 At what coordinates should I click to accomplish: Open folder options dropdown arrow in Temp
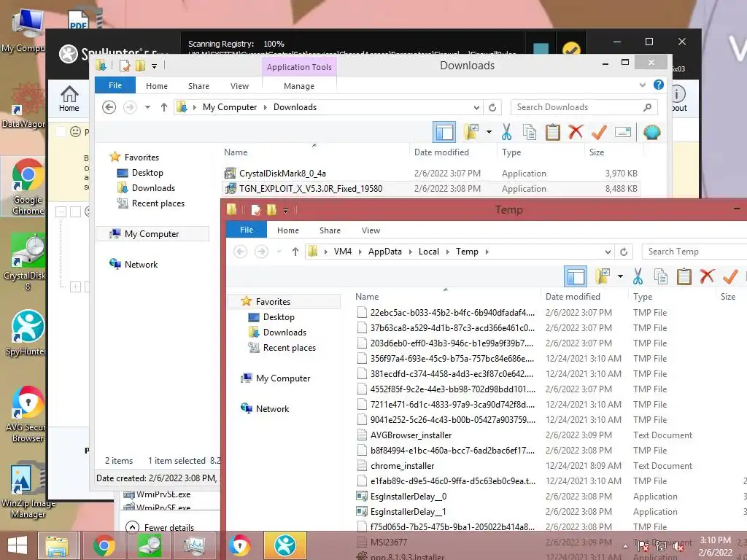click(620, 276)
